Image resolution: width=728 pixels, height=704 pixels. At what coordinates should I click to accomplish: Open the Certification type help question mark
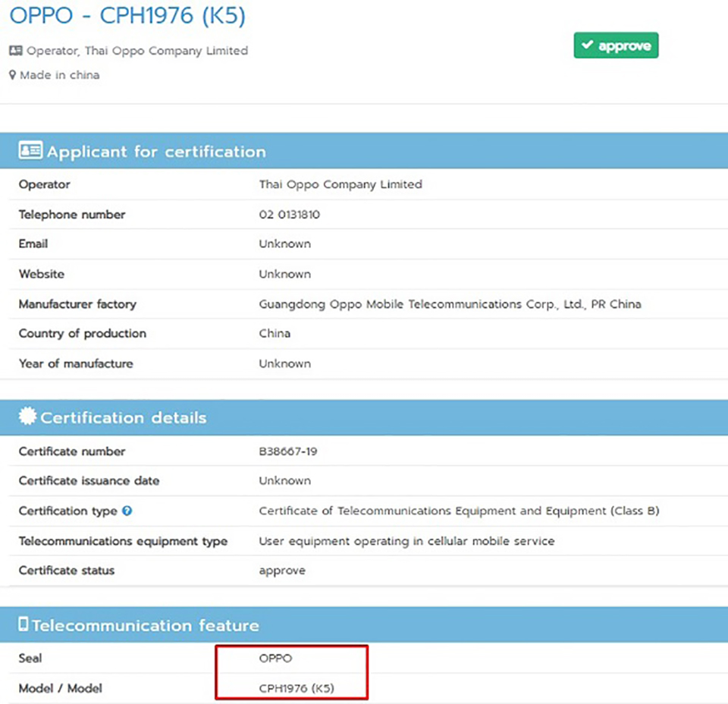click(x=127, y=511)
